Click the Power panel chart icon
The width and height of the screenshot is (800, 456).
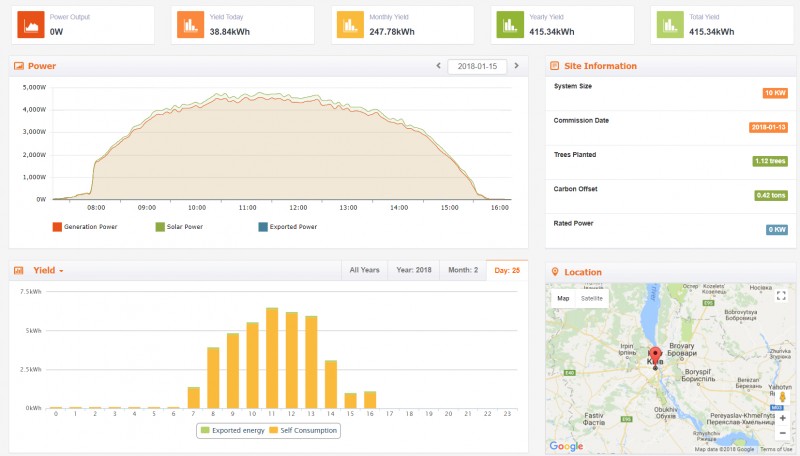(19, 66)
